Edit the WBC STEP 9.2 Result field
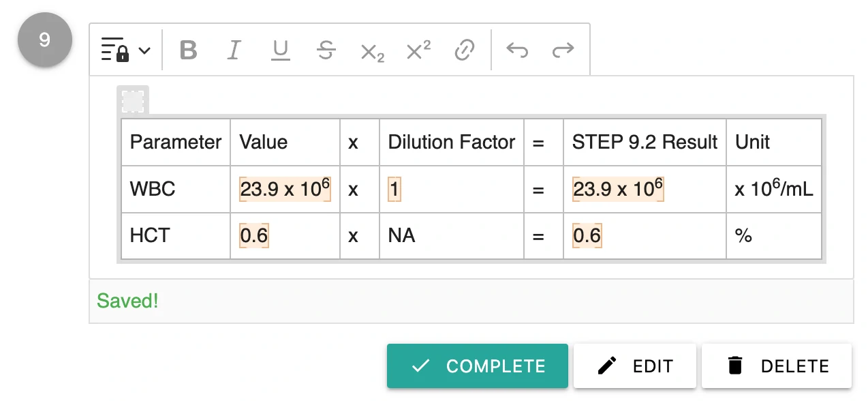Image resolution: width=868 pixels, height=401 pixels. pyautogui.click(x=618, y=189)
